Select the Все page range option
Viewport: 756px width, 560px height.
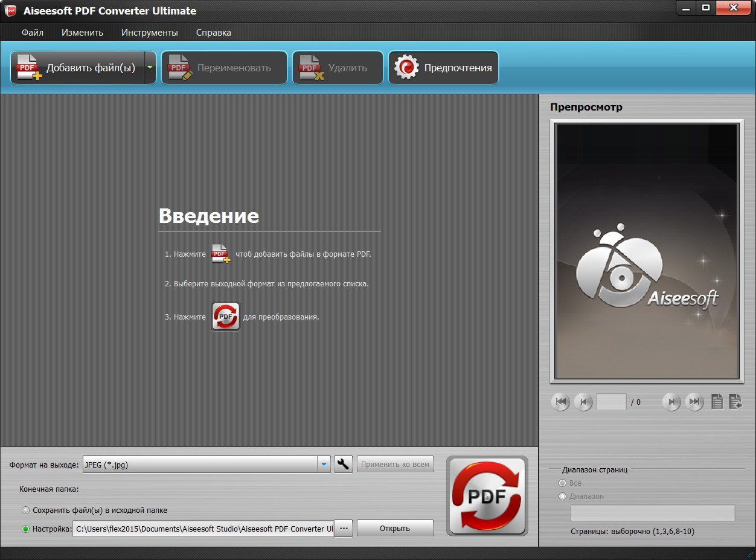coord(570,483)
